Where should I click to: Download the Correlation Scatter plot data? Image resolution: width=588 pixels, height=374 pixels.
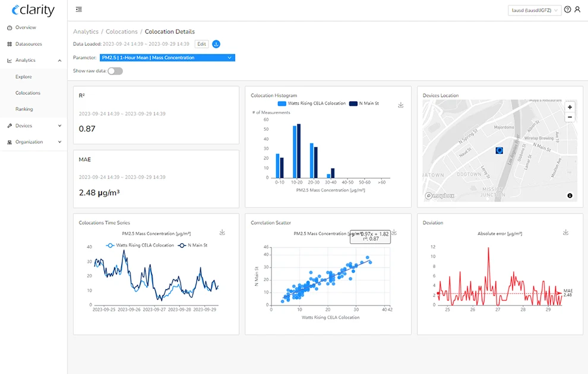click(394, 232)
